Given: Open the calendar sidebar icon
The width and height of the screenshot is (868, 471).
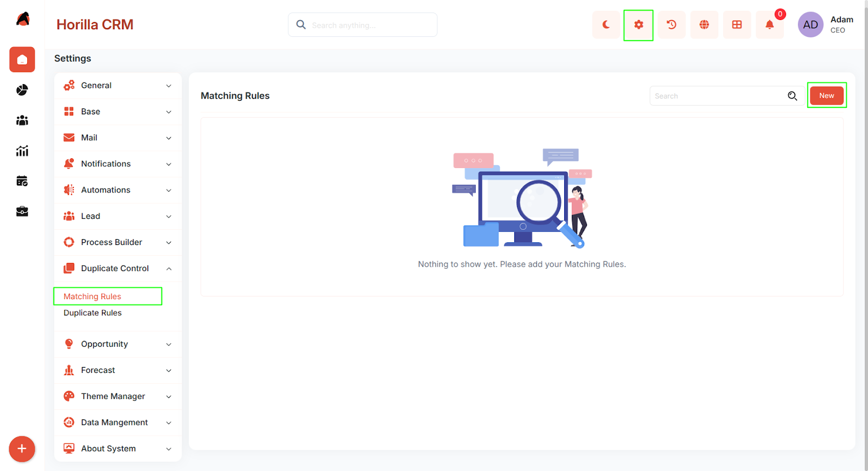Looking at the screenshot, I should tap(22, 181).
